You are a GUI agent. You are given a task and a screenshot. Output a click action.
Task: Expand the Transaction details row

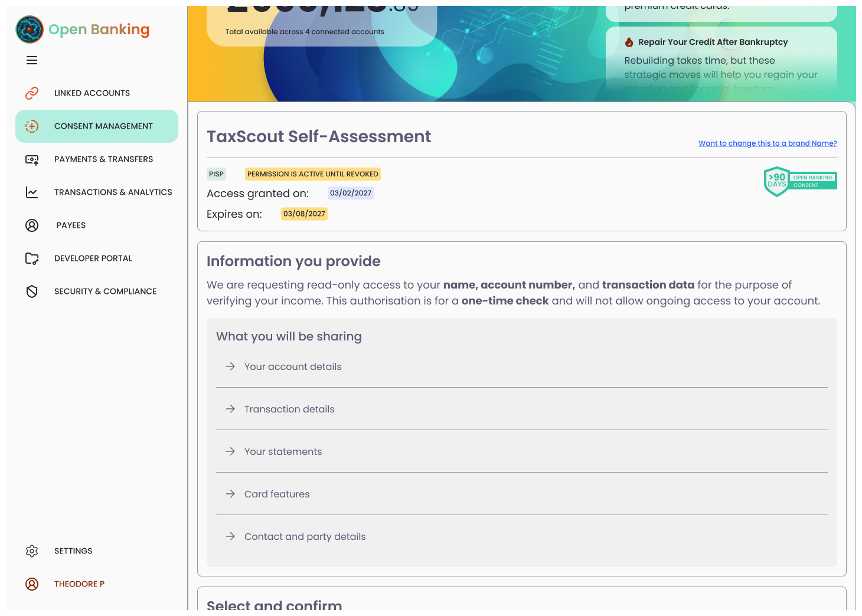coord(289,409)
